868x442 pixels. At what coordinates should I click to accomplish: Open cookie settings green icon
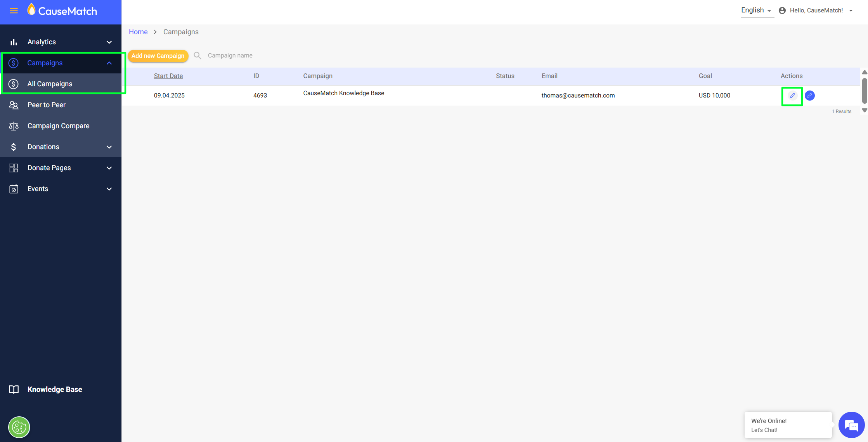[19, 427]
